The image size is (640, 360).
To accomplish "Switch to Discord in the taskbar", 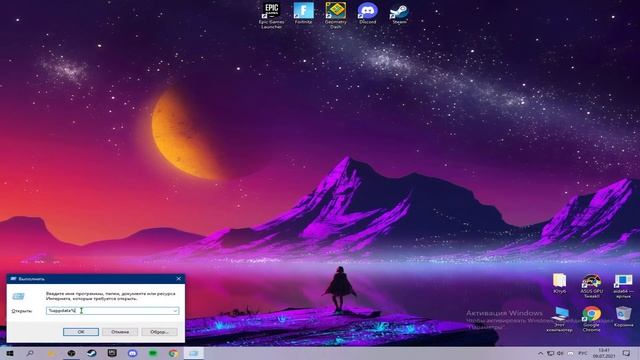I will (133, 353).
